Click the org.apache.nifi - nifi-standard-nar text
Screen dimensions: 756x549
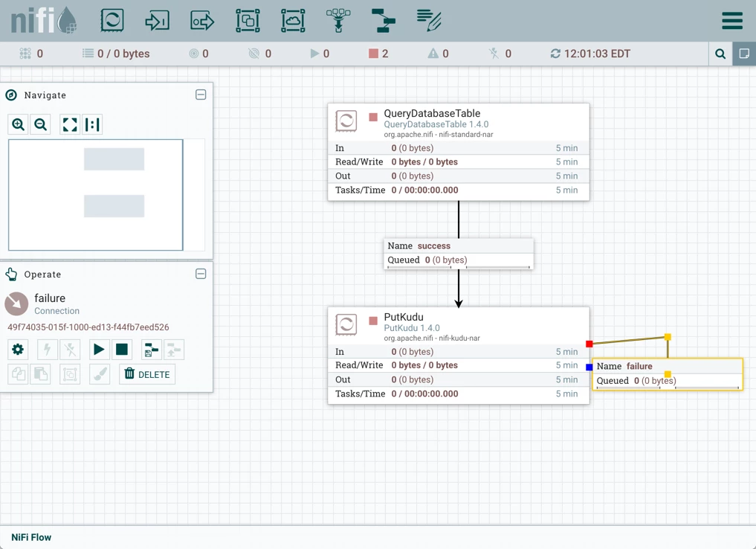pyautogui.click(x=439, y=135)
